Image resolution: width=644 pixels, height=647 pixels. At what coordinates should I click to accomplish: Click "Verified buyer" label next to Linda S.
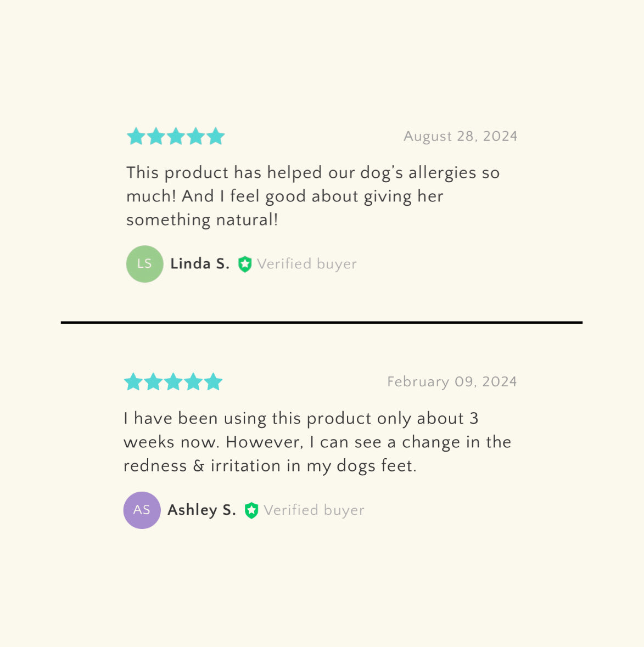(x=307, y=264)
